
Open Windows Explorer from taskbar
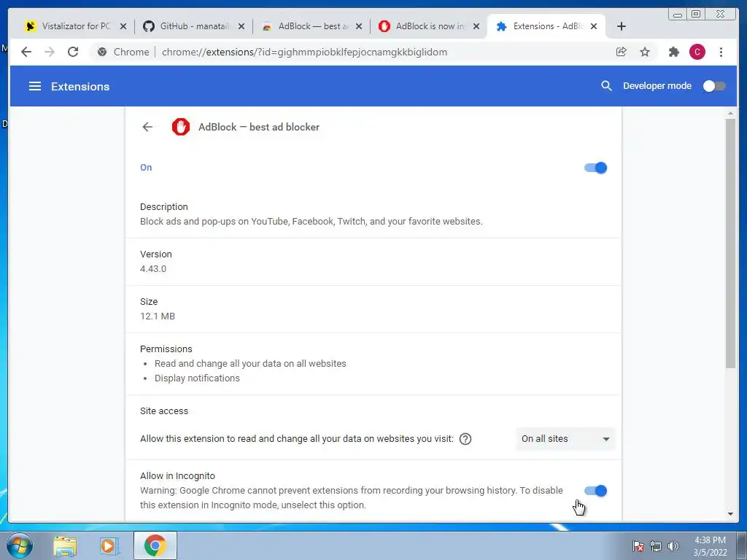[65, 545]
